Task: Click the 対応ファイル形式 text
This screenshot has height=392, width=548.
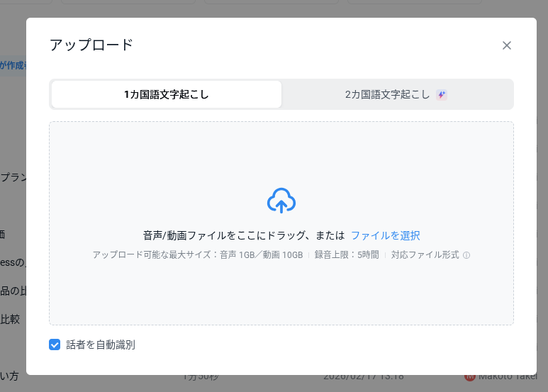Action: click(425, 255)
